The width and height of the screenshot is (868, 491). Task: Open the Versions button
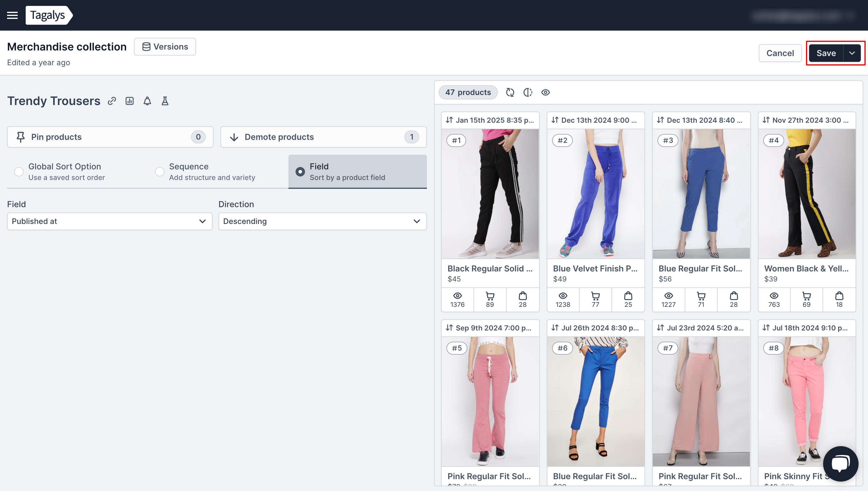tap(165, 47)
